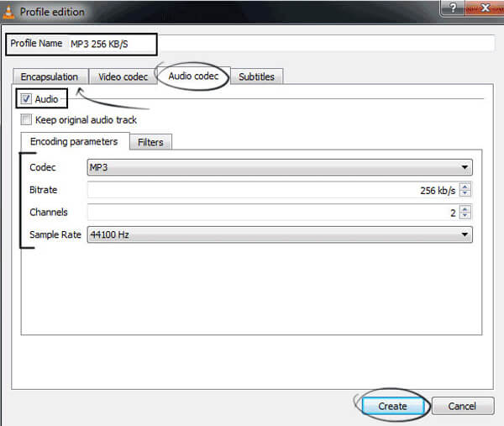Decrease Bitrate with the down arrow
504x426 pixels.
(x=465, y=194)
